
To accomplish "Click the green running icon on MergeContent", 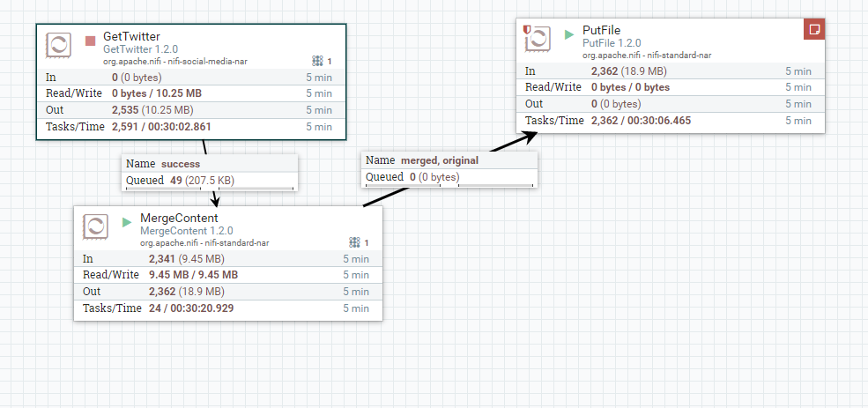I will tap(127, 222).
